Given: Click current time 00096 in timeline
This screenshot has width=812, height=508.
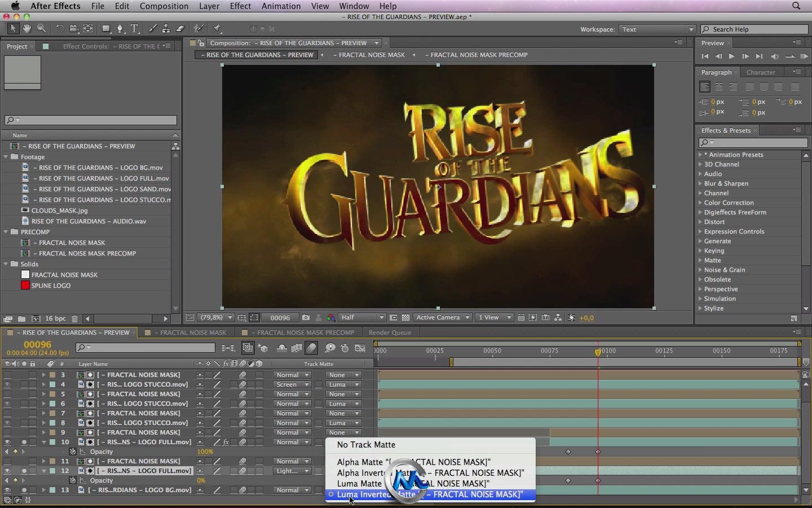Looking at the screenshot, I should (x=37, y=344).
